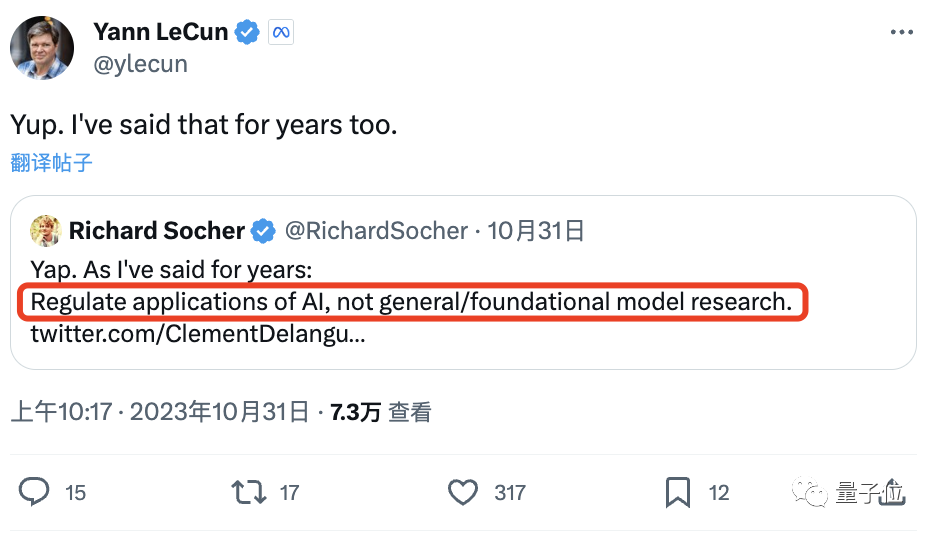Click the repost arrows icon
This screenshot has width=934, height=534.
tap(248, 491)
